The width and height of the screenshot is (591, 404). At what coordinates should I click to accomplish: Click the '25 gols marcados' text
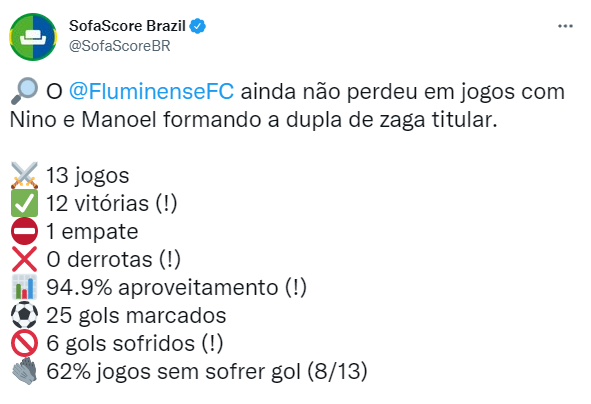tap(136, 316)
